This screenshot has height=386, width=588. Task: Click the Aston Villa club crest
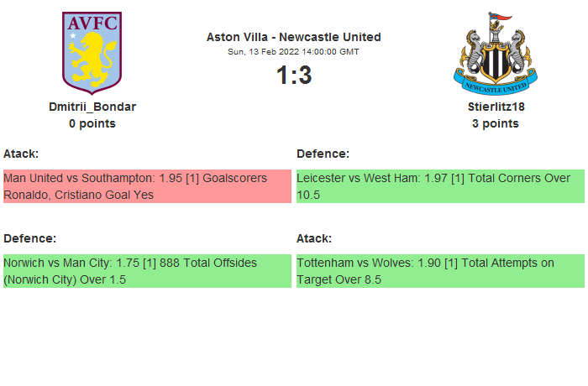pyautogui.click(x=92, y=53)
